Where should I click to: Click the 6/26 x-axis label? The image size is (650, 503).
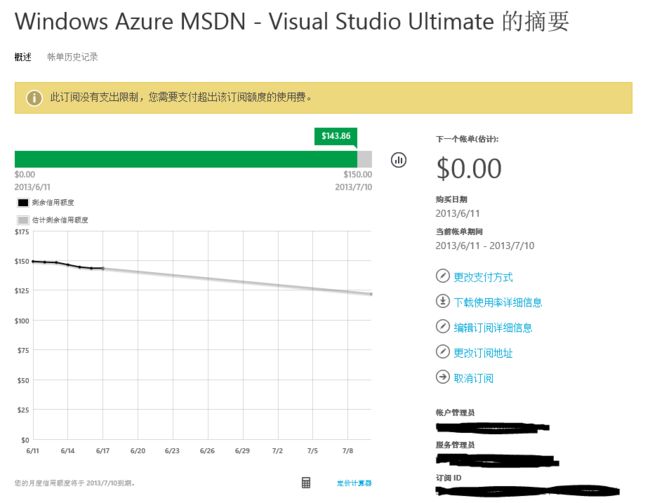pyautogui.click(x=207, y=451)
